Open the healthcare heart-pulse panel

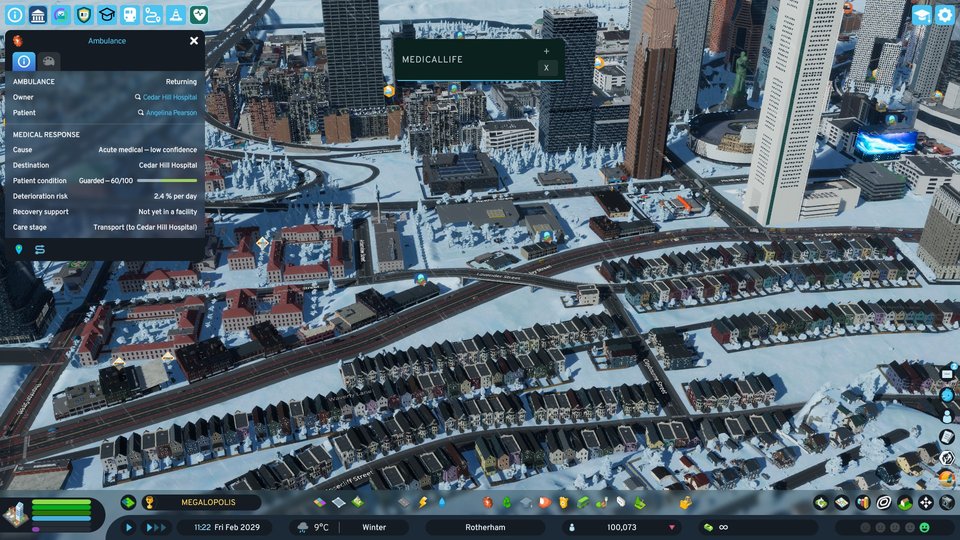(199, 14)
